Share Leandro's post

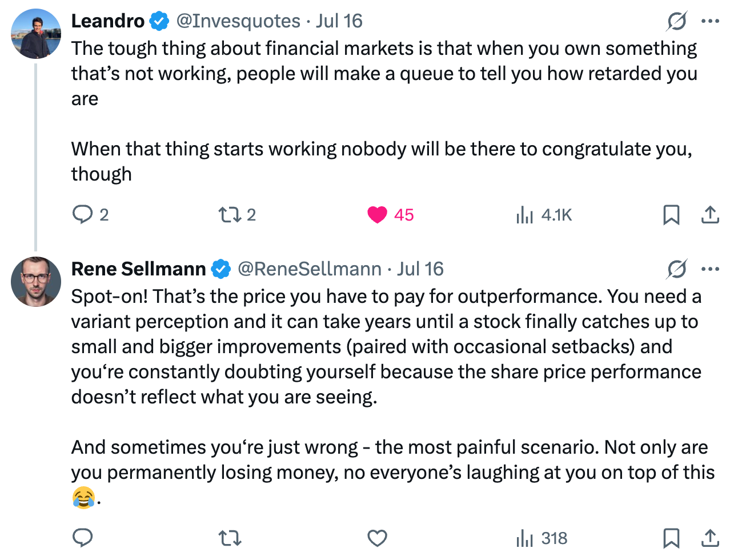pyautogui.click(x=710, y=215)
